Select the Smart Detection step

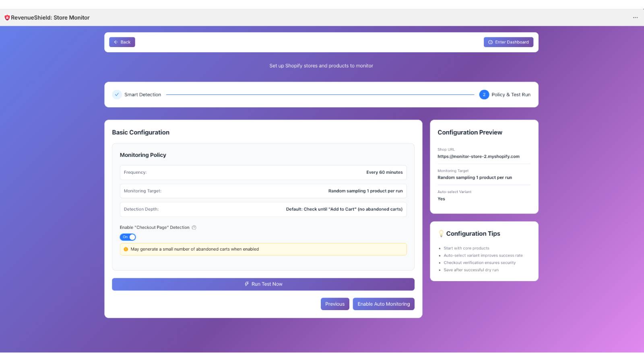click(142, 95)
